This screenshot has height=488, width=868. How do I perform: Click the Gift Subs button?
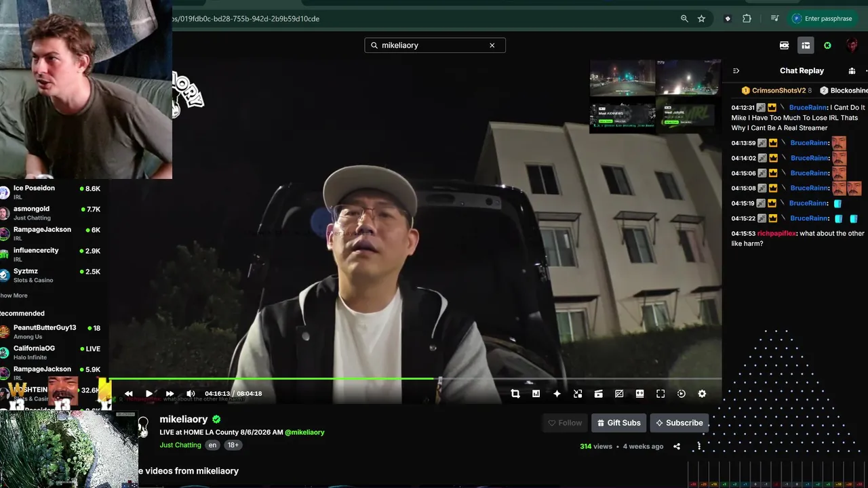pyautogui.click(x=618, y=423)
